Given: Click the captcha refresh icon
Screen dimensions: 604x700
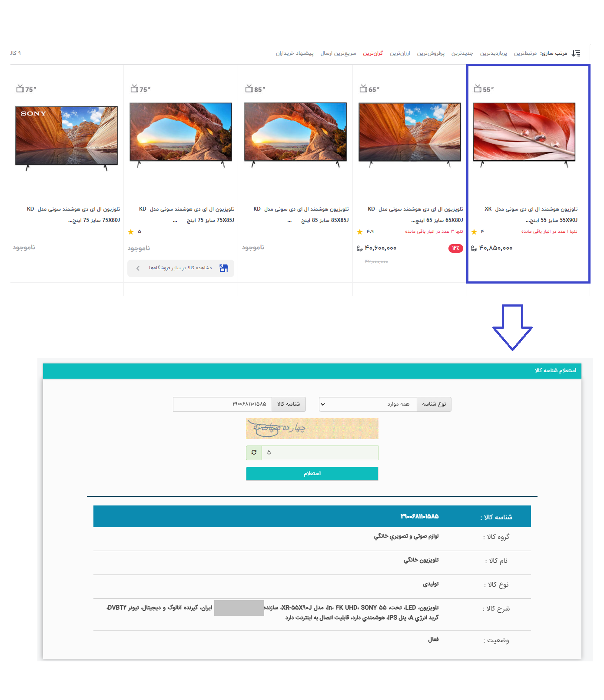Looking at the screenshot, I should (254, 452).
